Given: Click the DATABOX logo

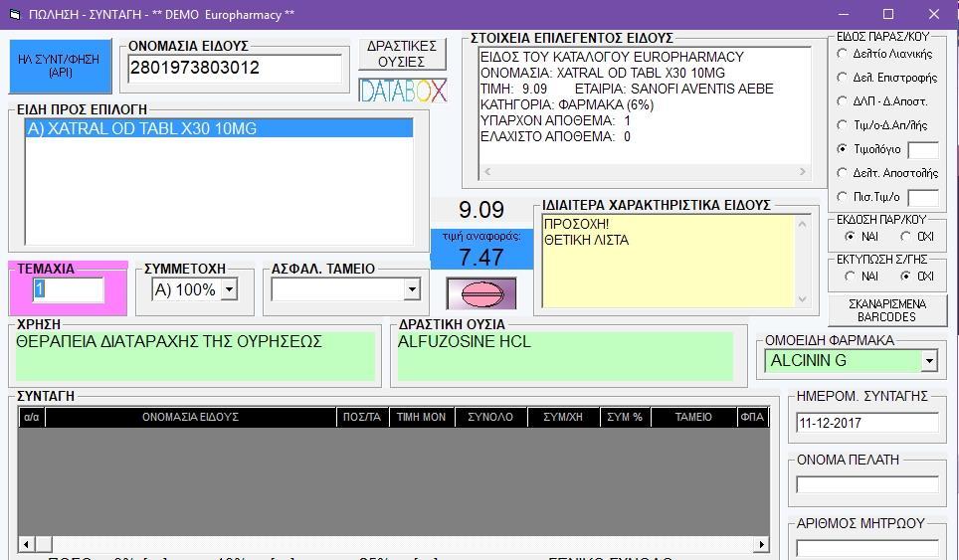Looking at the screenshot, I should [403, 91].
